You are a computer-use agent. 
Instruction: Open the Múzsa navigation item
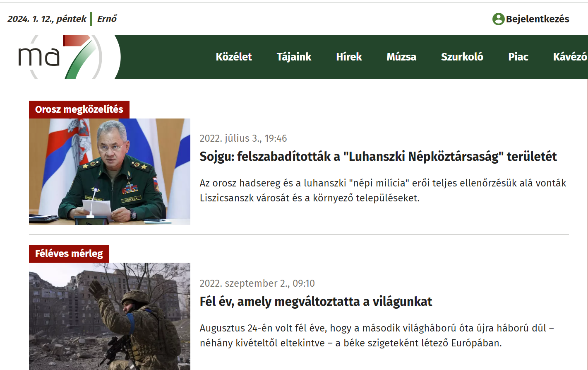pos(401,57)
